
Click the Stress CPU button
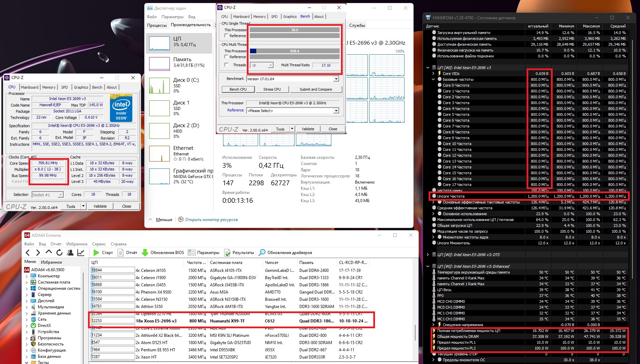tap(272, 89)
